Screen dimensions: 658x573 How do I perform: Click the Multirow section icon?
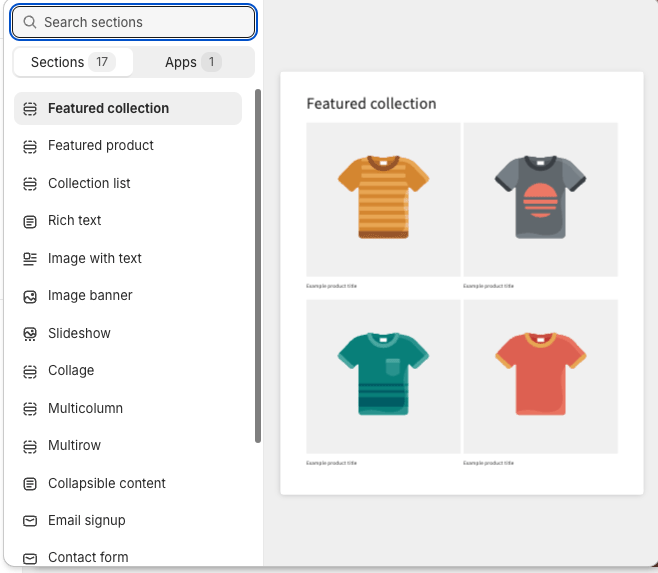30,446
